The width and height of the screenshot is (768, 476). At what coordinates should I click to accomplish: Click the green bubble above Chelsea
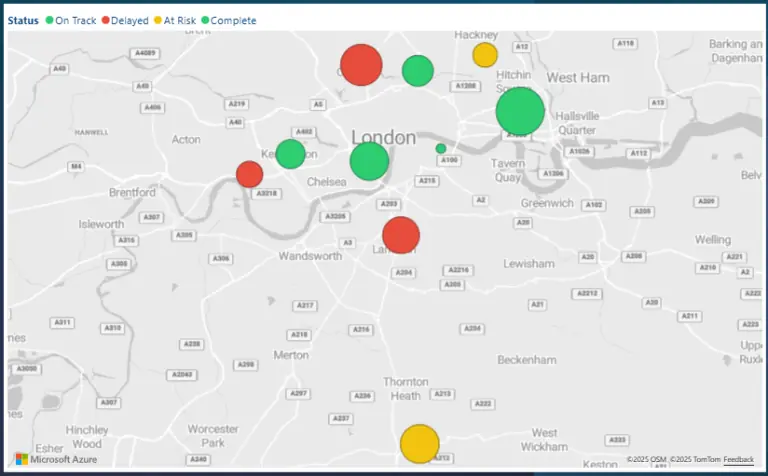[x=369, y=161]
